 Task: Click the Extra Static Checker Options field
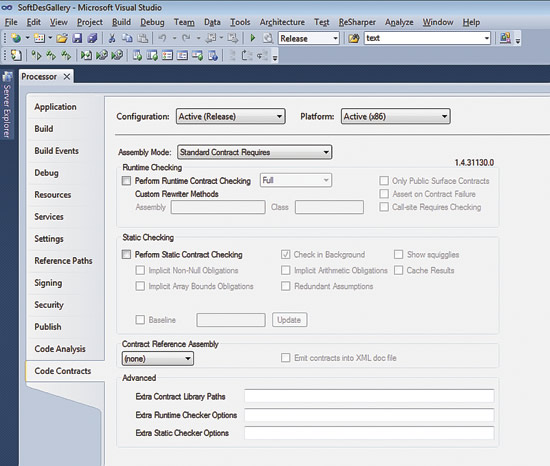(369, 433)
